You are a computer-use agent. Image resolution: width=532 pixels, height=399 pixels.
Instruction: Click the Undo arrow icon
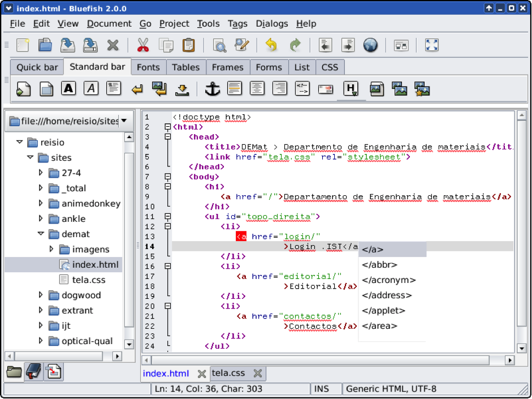click(x=271, y=45)
